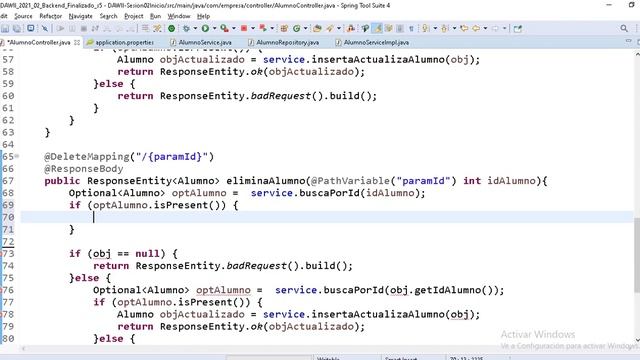Click the Save All toolbar icon
Screen dimensions: 640x360
coord(17,29)
